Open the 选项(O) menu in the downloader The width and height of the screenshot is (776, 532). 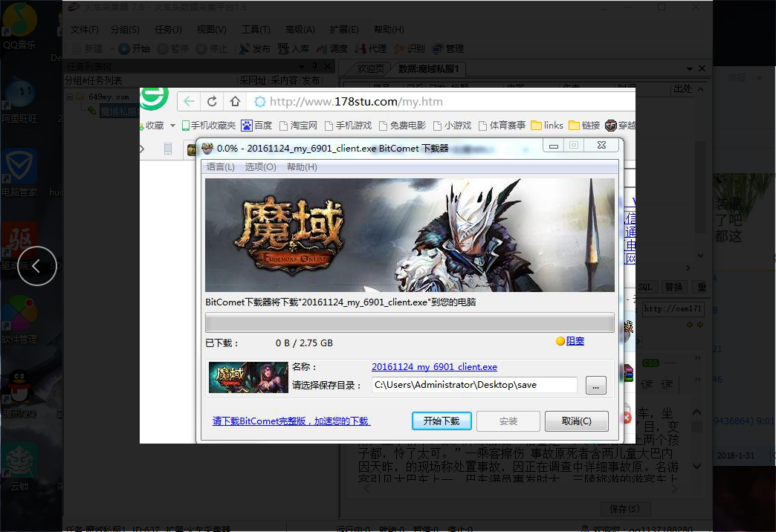click(260, 167)
